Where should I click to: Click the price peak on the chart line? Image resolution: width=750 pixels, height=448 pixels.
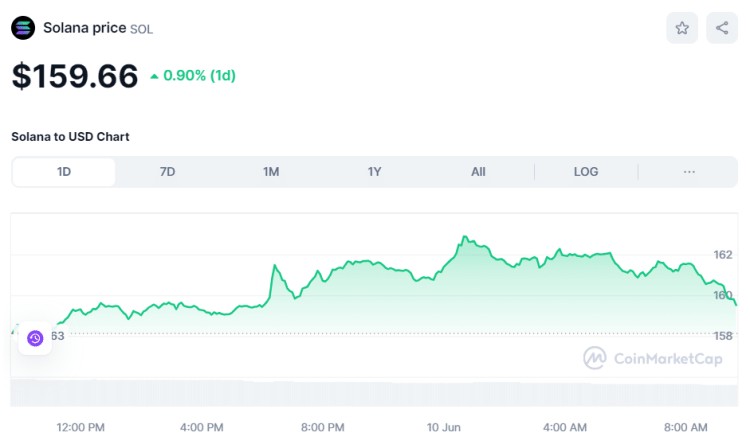(x=463, y=237)
